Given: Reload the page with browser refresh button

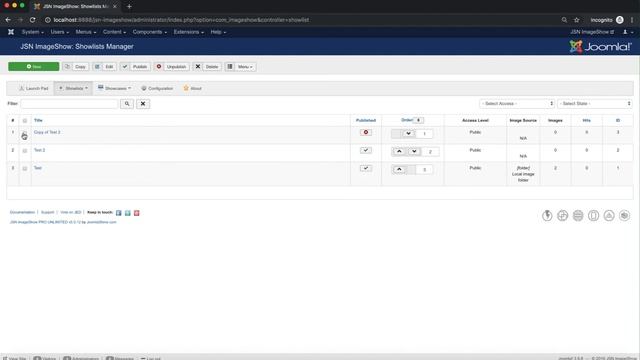Looking at the screenshot, I should [33, 20].
